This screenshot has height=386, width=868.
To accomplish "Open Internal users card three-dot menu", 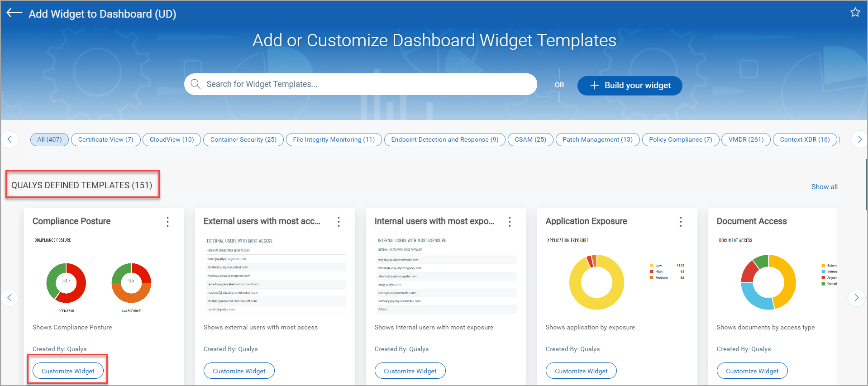I will [510, 221].
